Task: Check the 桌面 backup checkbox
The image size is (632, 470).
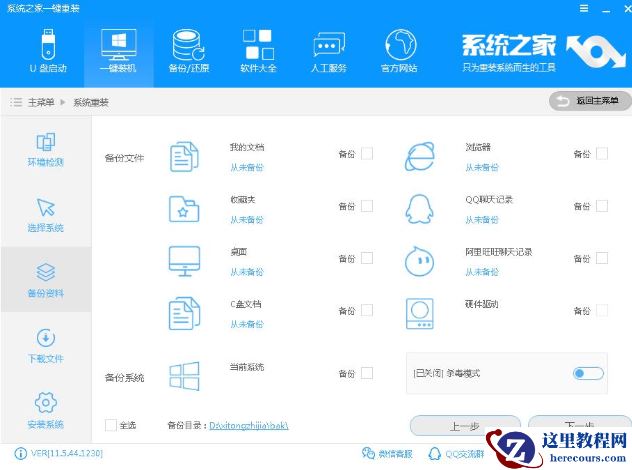Action: [367, 258]
